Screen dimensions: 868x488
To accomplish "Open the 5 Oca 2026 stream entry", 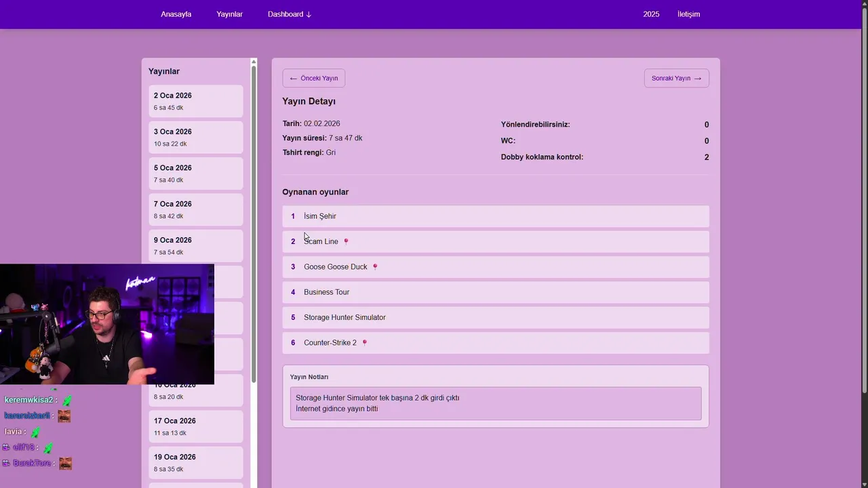I will tap(196, 173).
